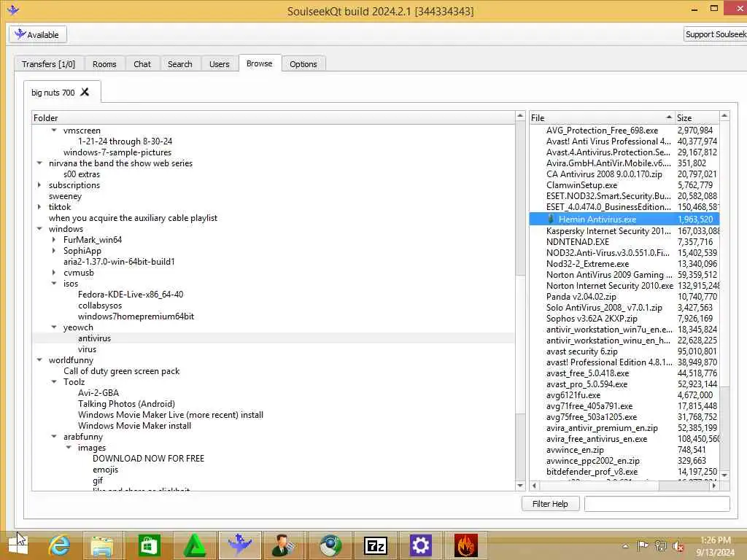Close the big nuts 700 browse tab
This screenshot has width=747, height=560.
[x=85, y=92]
